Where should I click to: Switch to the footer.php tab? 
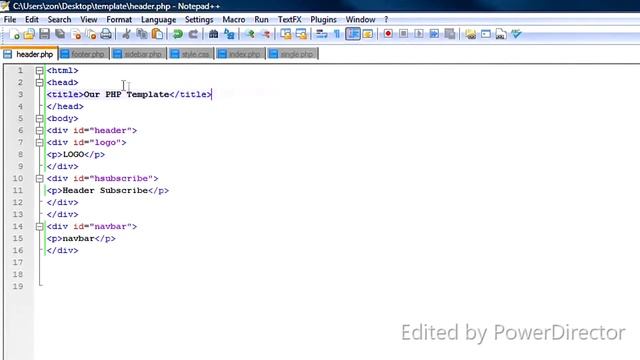[x=84, y=54]
